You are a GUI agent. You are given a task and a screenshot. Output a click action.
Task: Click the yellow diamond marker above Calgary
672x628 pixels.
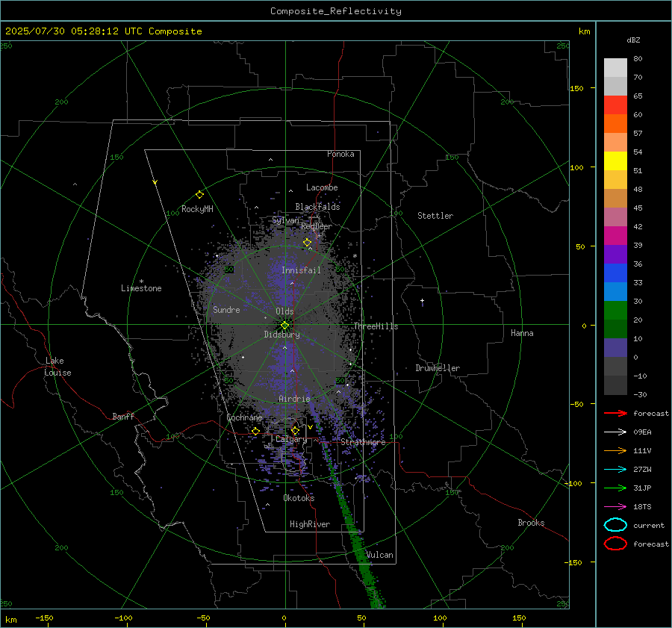[x=295, y=430]
